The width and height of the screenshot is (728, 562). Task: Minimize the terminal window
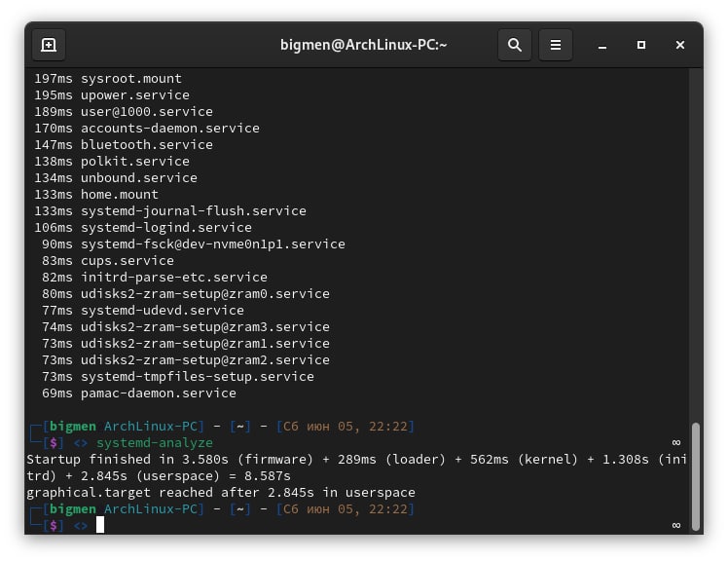click(602, 45)
